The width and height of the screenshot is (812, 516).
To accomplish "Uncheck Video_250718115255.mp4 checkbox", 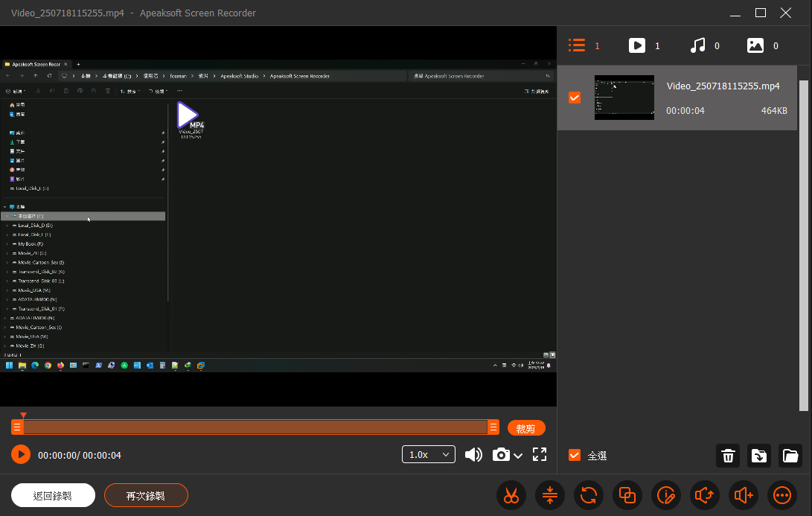I will pyautogui.click(x=575, y=98).
